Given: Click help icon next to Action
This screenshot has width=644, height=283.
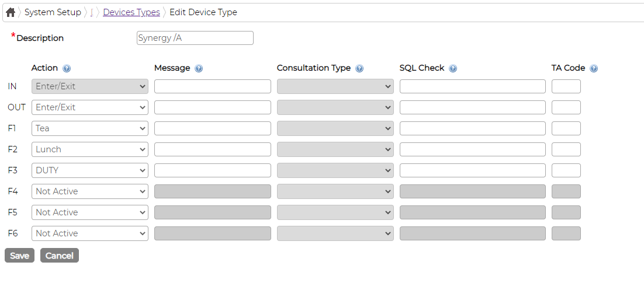Looking at the screenshot, I should (x=67, y=68).
